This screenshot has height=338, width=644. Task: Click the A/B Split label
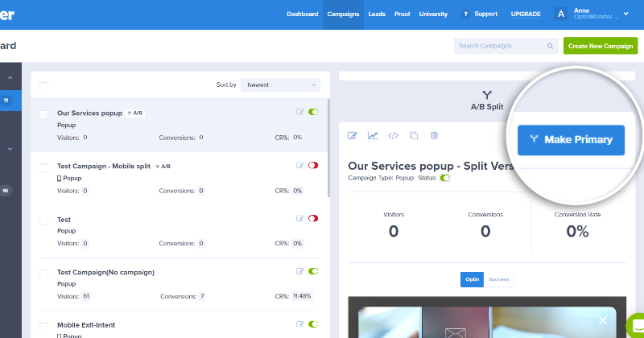click(487, 107)
